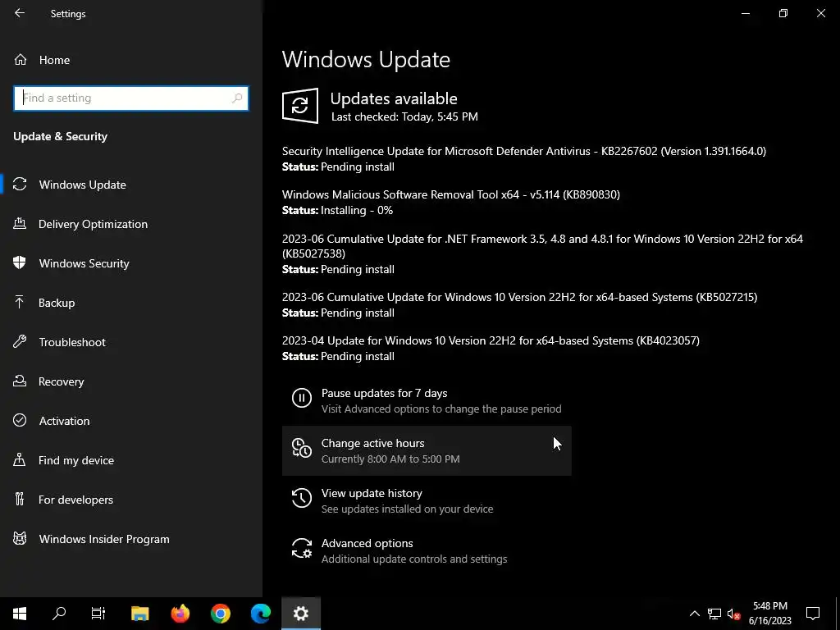The width and height of the screenshot is (840, 630).
Task: Open For developers page
Action: coord(131,500)
